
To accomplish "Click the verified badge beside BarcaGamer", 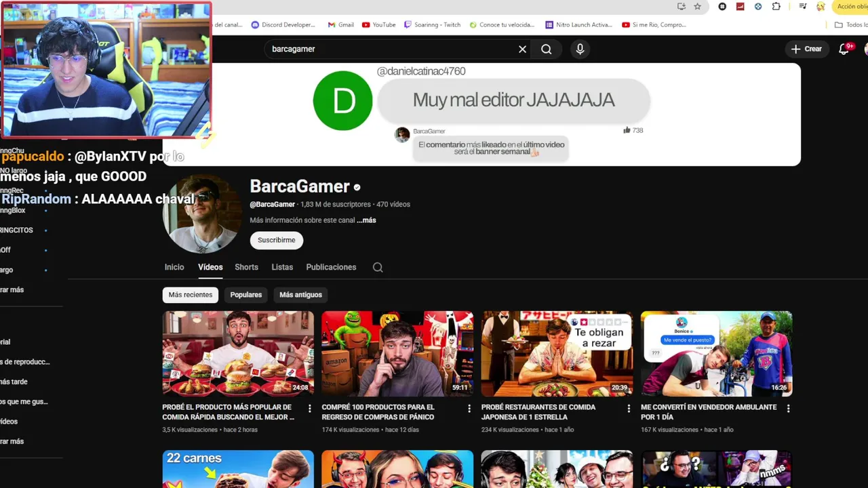I will point(357,187).
